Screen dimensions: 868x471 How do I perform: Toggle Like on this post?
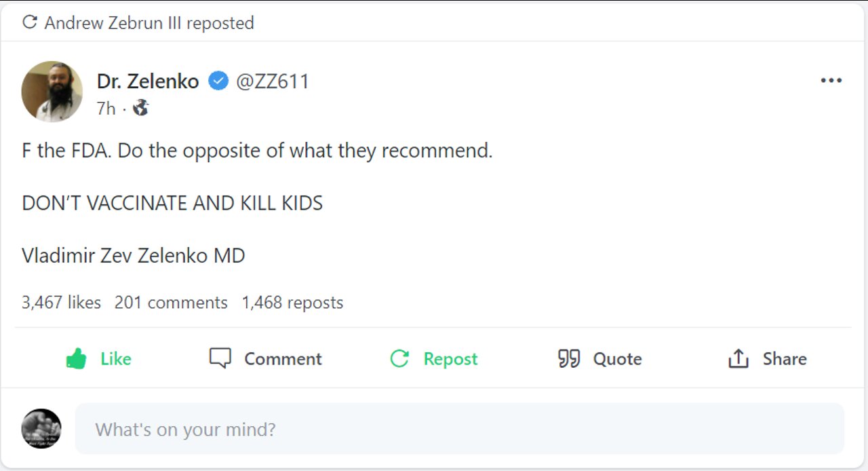[99, 358]
